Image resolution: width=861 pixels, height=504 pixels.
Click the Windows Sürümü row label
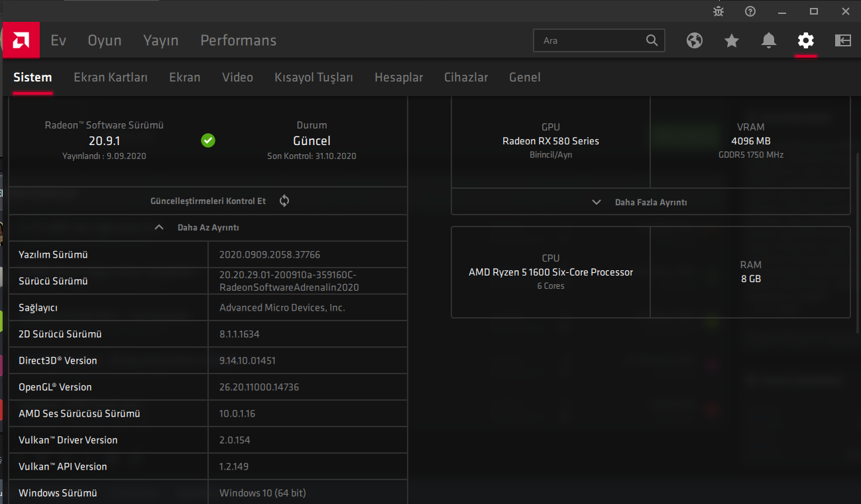[x=58, y=493]
